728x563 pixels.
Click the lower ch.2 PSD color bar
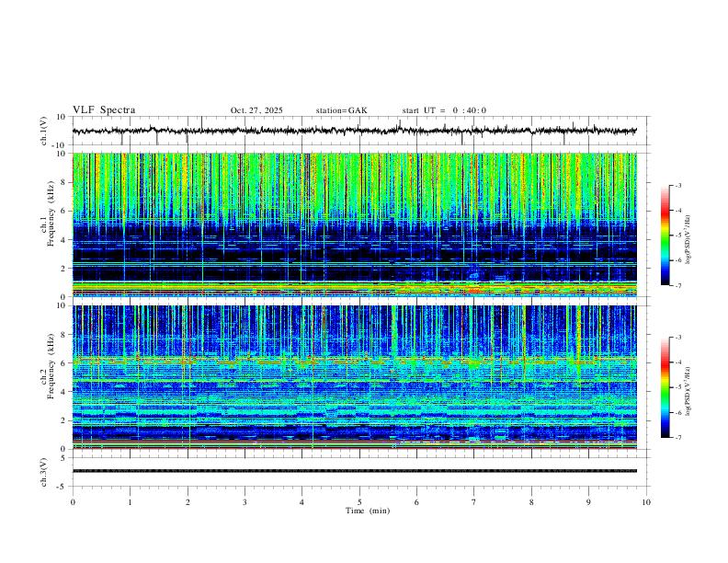665,387
